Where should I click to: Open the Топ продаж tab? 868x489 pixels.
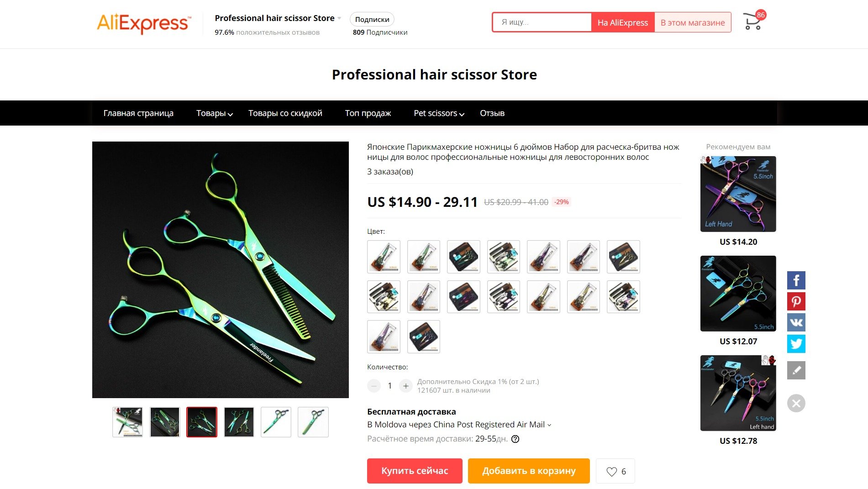point(368,113)
